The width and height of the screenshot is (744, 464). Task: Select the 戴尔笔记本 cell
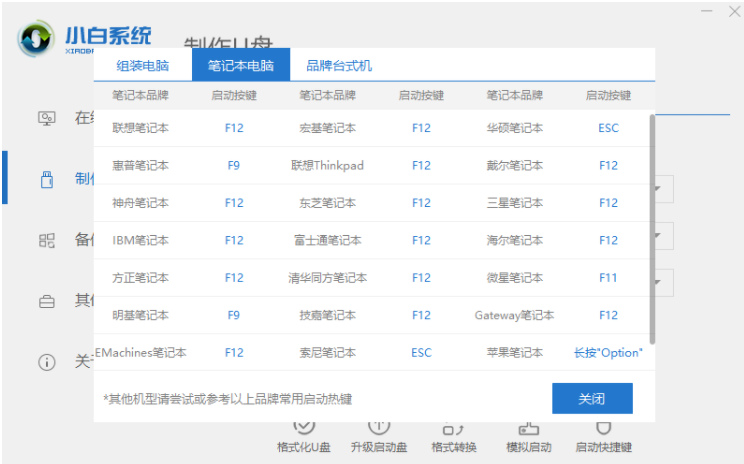click(515, 166)
